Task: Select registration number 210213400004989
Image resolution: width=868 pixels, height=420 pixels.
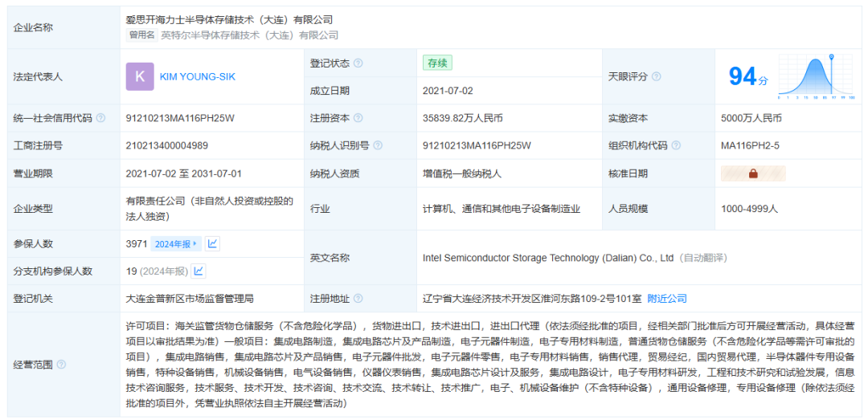Action: click(x=167, y=145)
